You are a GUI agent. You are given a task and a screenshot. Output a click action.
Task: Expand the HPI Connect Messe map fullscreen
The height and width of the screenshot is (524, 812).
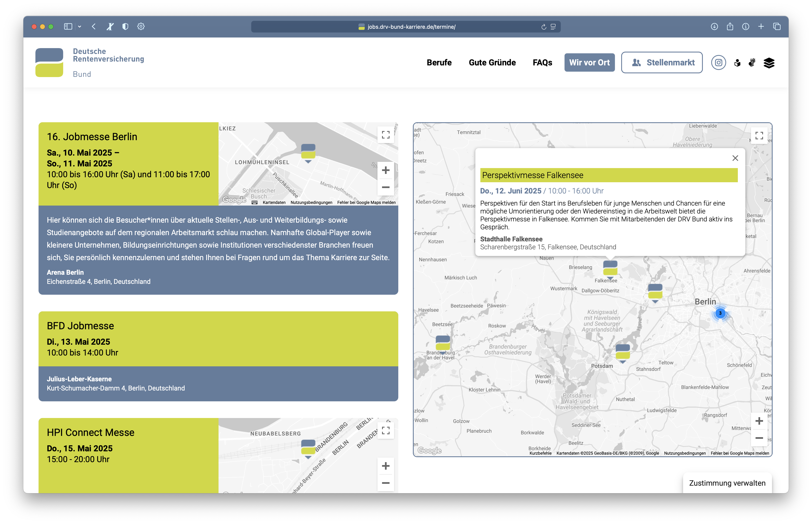pyautogui.click(x=386, y=431)
